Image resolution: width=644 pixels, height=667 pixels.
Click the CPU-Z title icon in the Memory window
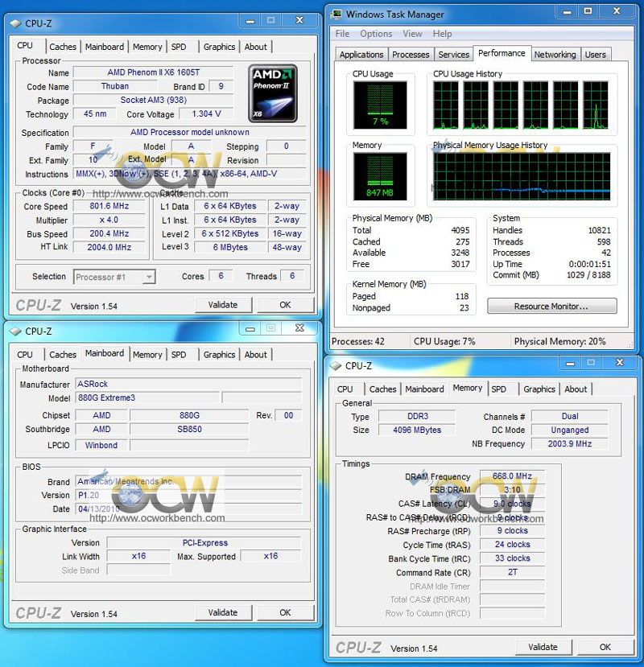pyautogui.click(x=336, y=366)
